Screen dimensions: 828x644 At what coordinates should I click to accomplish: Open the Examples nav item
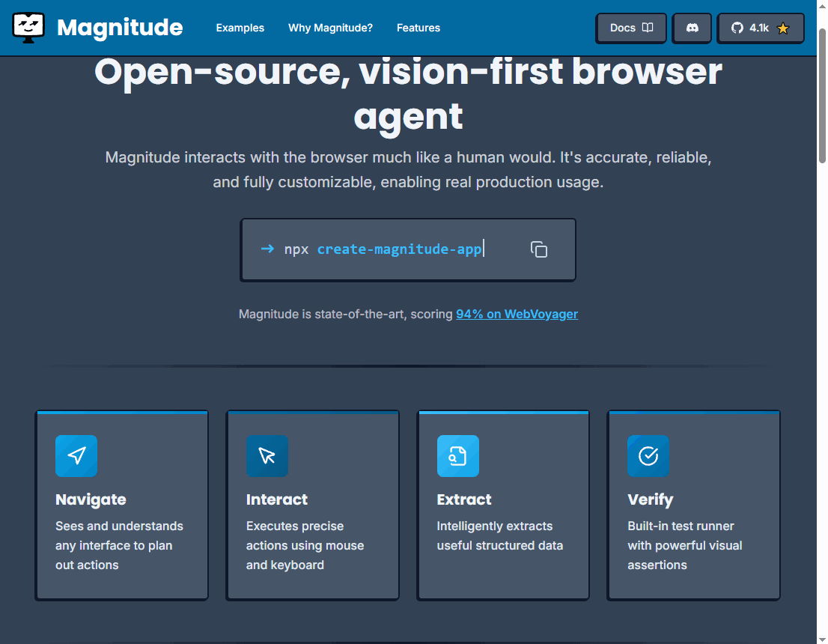[x=240, y=28]
